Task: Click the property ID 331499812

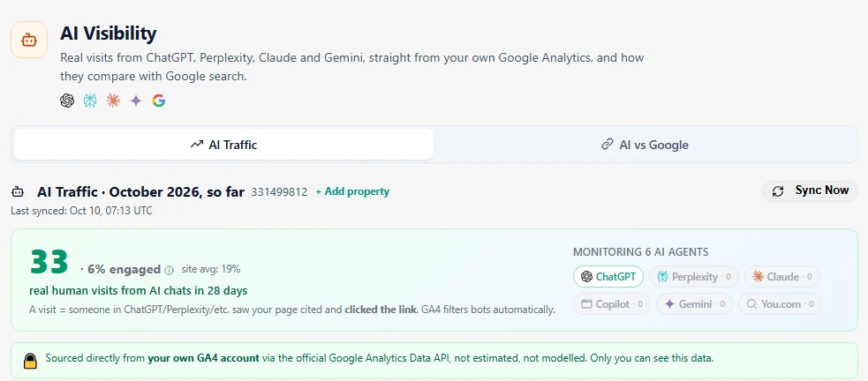Action: [x=279, y=192]
